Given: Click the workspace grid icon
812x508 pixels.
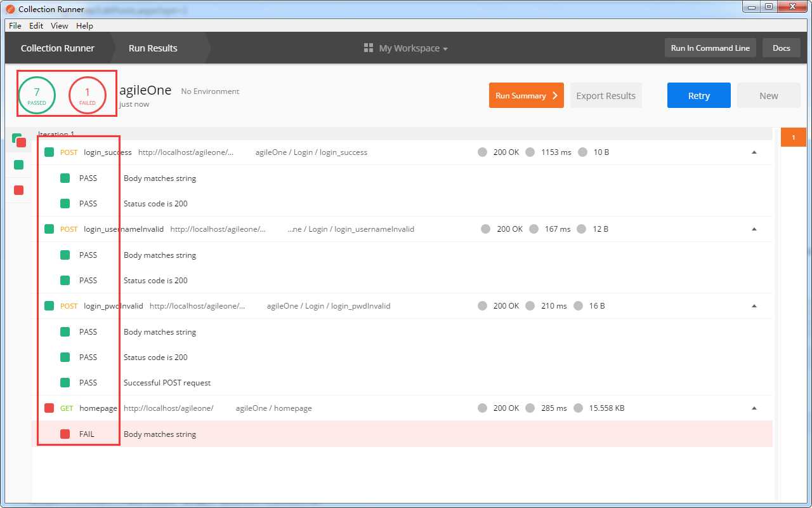Looking at the screenshot, I should click(368, 48).
